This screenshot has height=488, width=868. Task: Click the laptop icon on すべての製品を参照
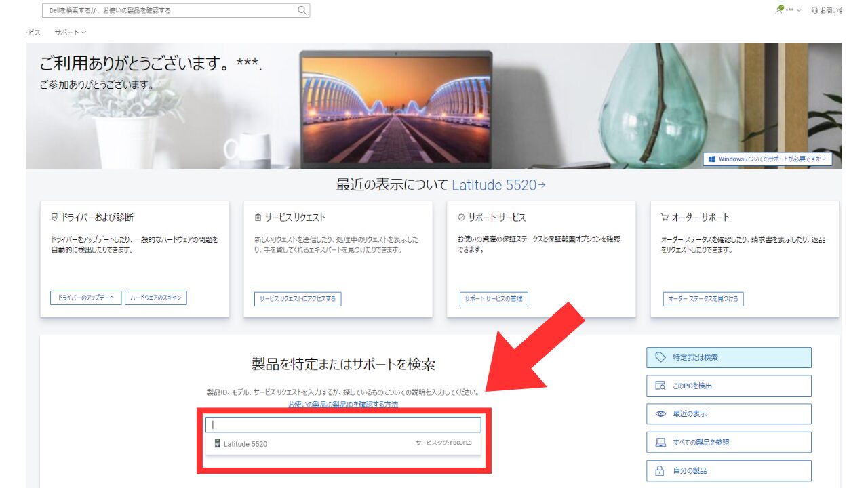660,443
